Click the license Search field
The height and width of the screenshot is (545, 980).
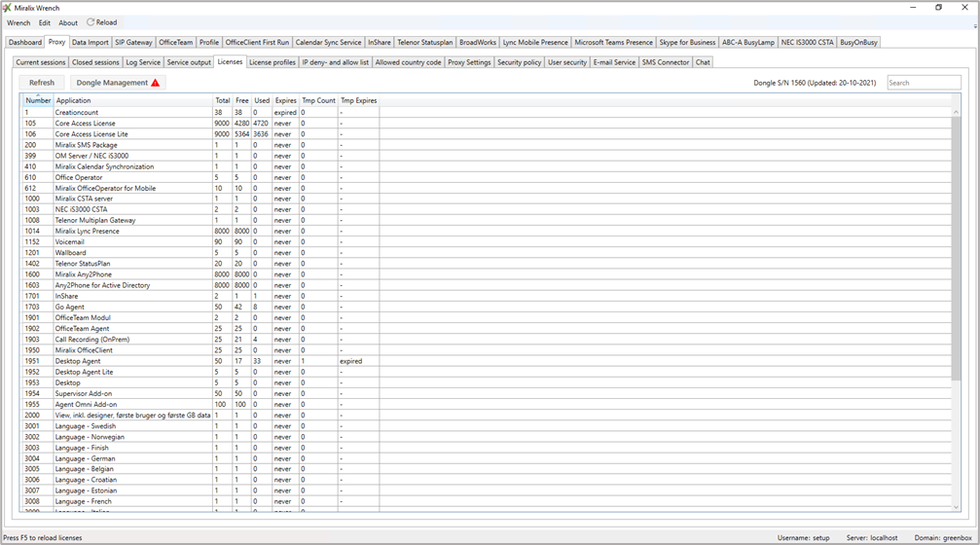point(924,83)
